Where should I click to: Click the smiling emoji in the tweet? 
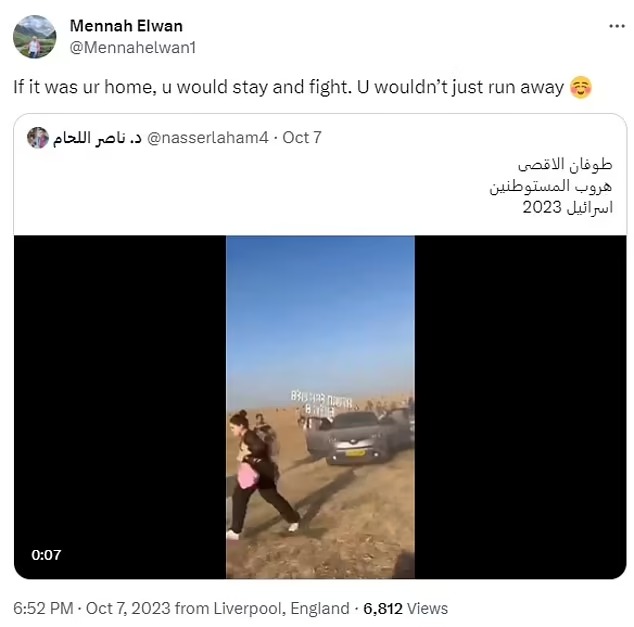(x=581, y=87)
